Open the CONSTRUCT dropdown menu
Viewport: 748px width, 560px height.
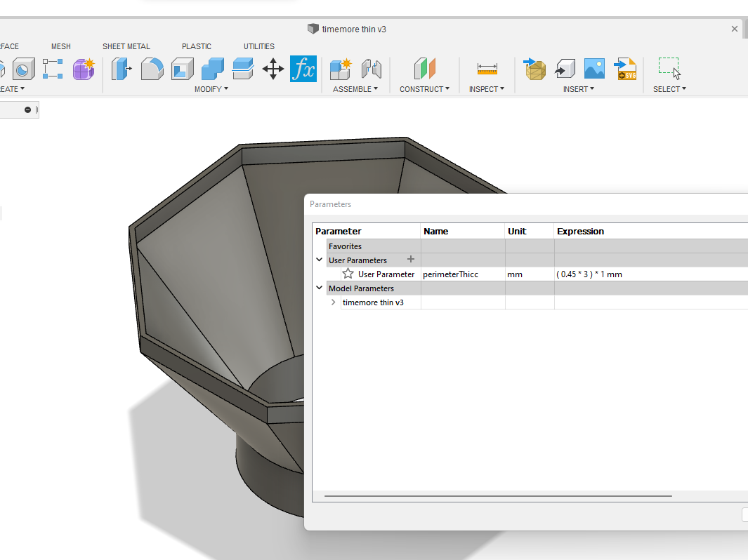(x=425, y=89)
